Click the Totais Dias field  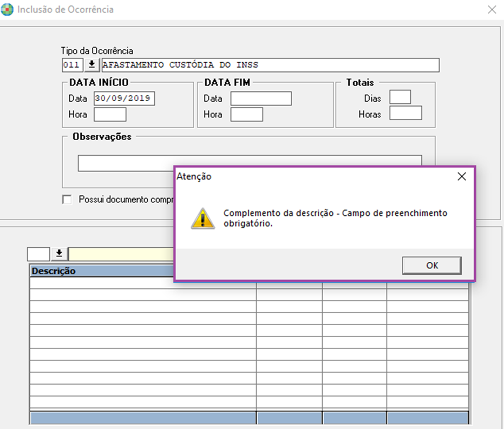pyautogui.click(x=400, y=97)
